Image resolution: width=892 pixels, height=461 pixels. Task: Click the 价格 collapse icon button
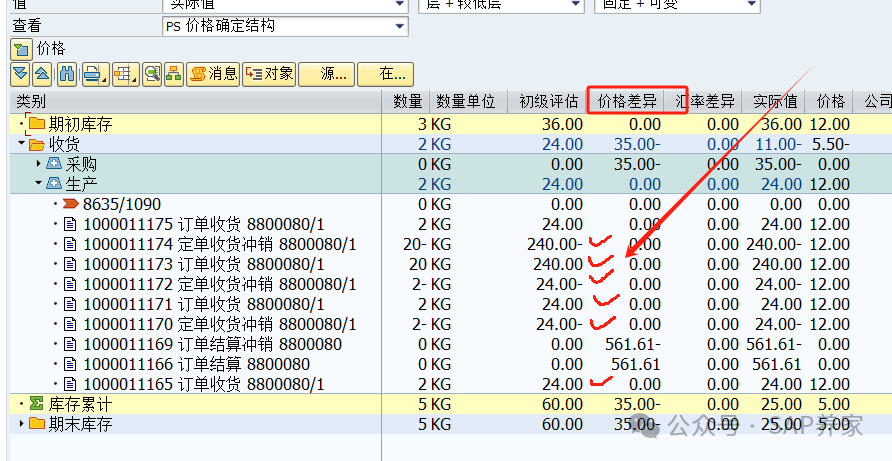tap(21, 50)
